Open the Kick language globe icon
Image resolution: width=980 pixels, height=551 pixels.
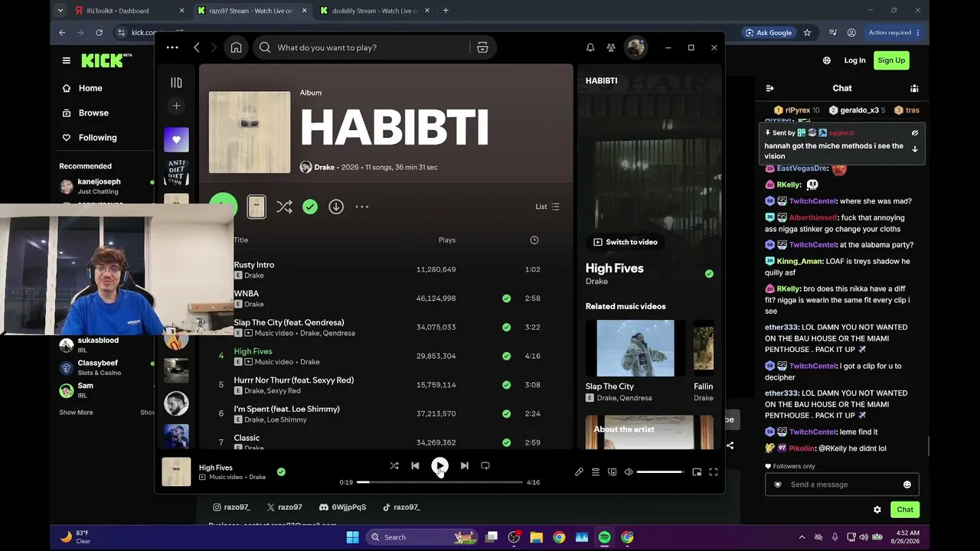tap(827, 60)
